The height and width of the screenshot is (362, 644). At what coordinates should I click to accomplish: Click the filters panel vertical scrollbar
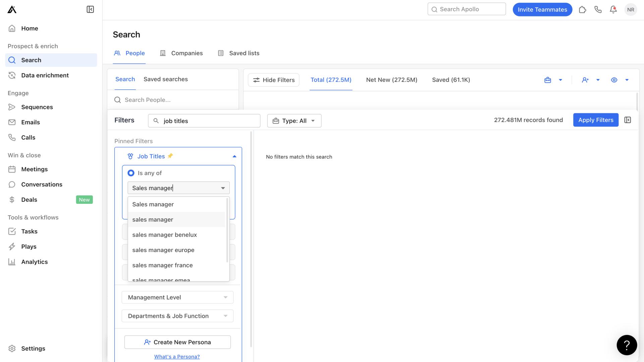251,239
